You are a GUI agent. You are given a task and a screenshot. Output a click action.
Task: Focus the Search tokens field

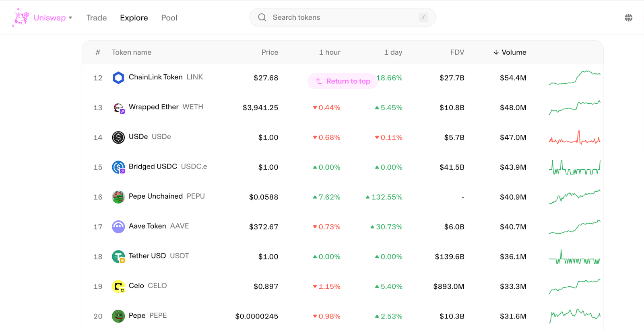[342, 17]
